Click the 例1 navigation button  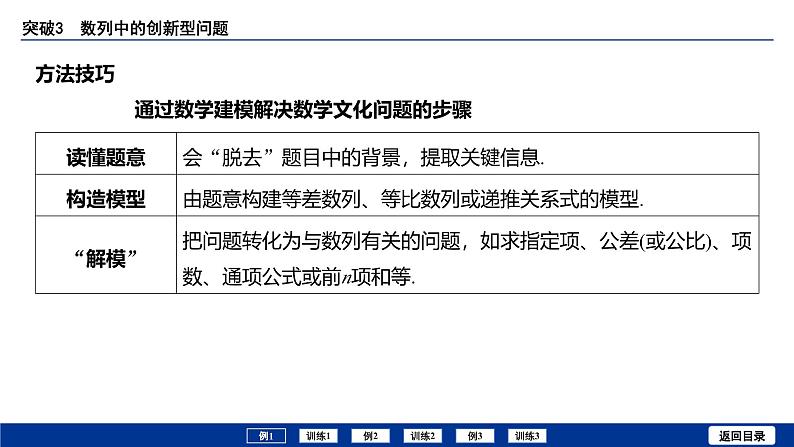coord(266,436)
